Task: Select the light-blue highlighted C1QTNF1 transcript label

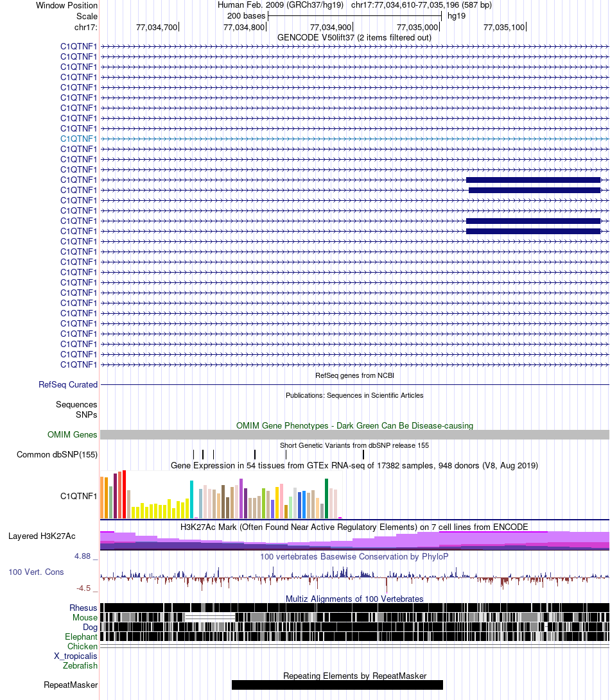Action: click(78, 139)
